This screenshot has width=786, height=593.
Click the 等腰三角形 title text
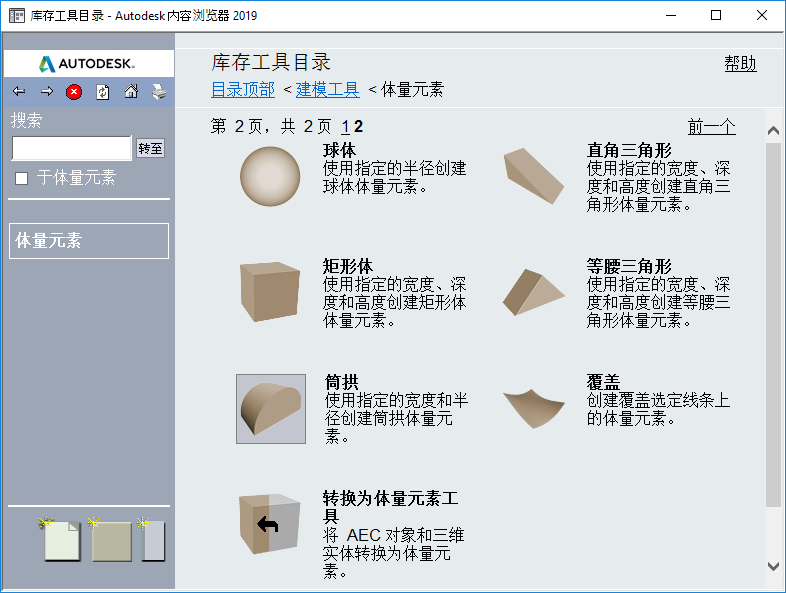629,266
